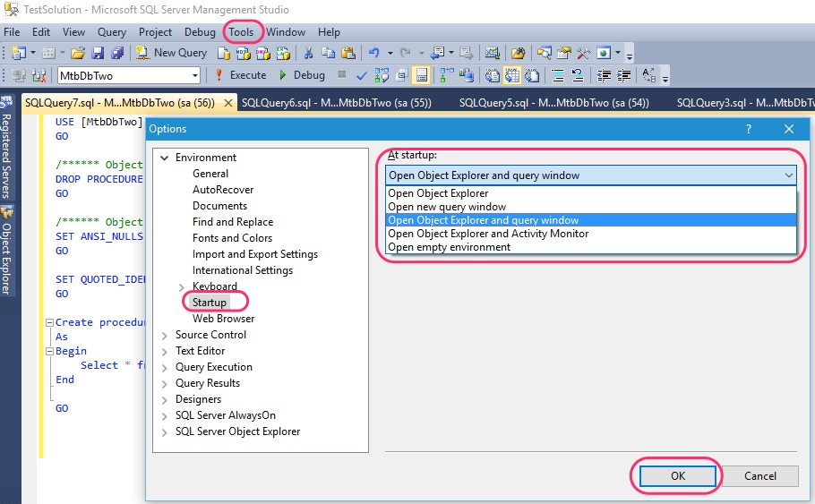Screen dimensions: 815x504
Task: Click the Navigate Backward icon
Action: pos(437,53)
